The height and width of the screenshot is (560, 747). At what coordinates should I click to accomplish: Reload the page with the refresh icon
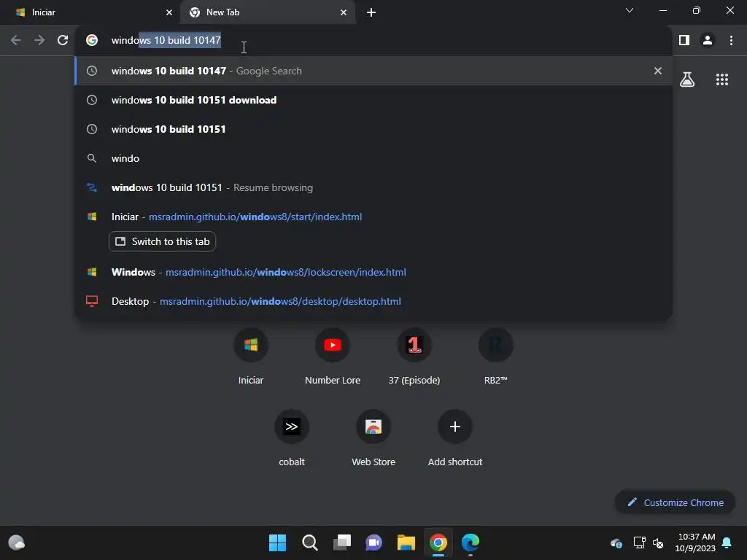(x=63, y=41)
